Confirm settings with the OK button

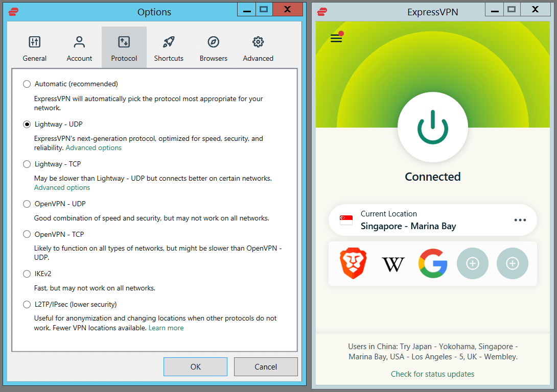[195, 366]
